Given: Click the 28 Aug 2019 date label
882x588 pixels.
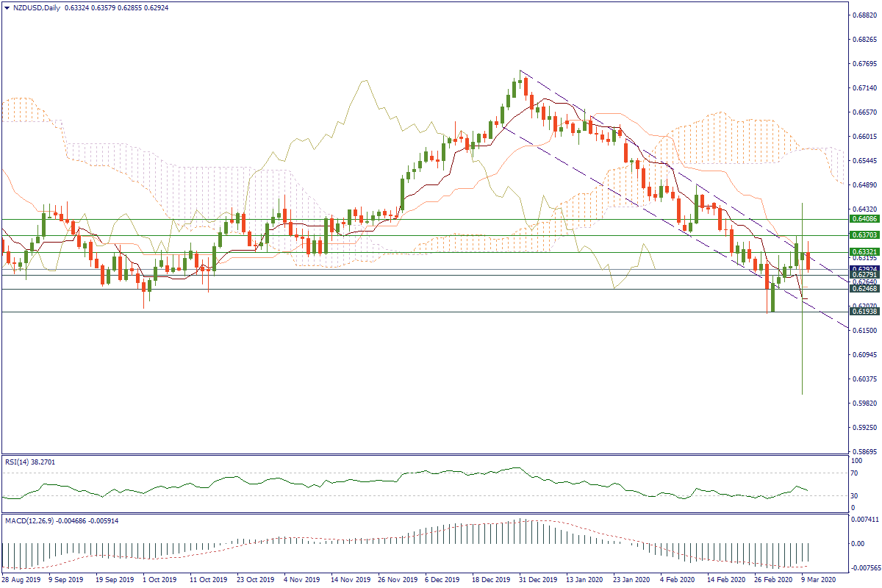Looking at the screenshot, I should click(21, 580).
